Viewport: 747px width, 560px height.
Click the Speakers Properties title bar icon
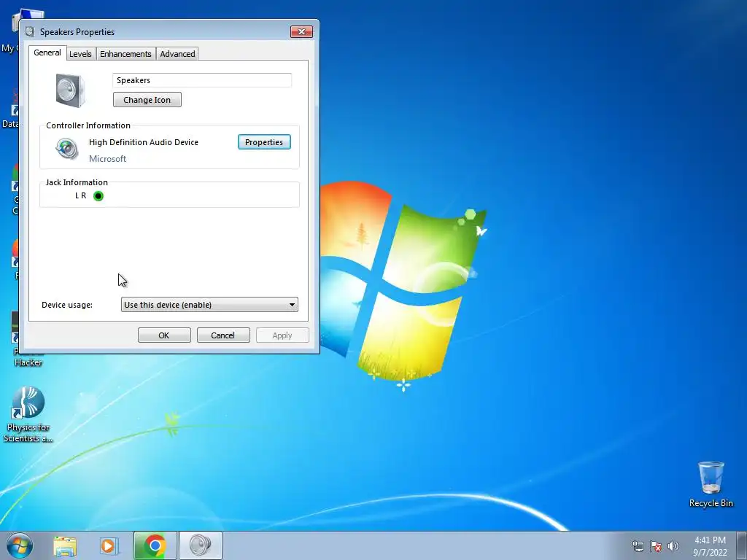30,32
